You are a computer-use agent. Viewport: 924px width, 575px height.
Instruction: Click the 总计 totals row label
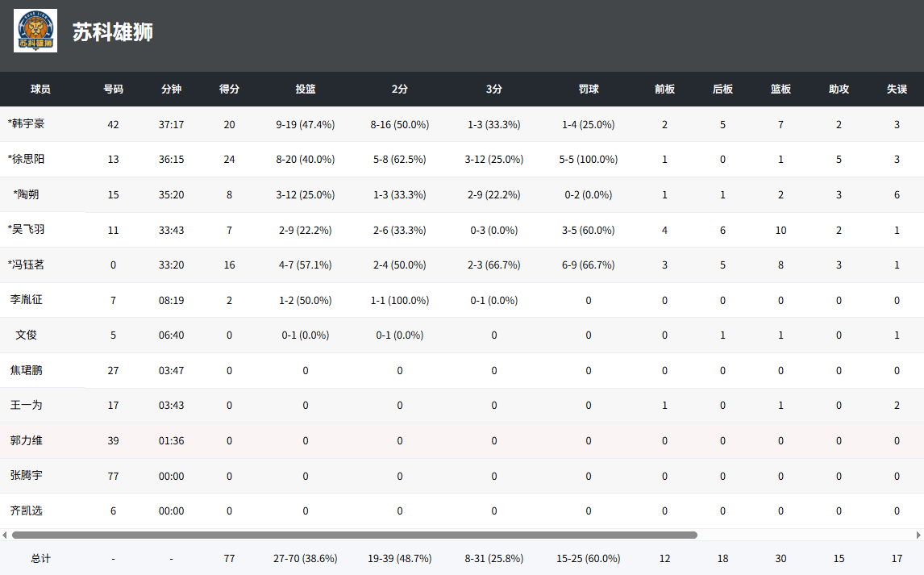click(x=40, y=559)
